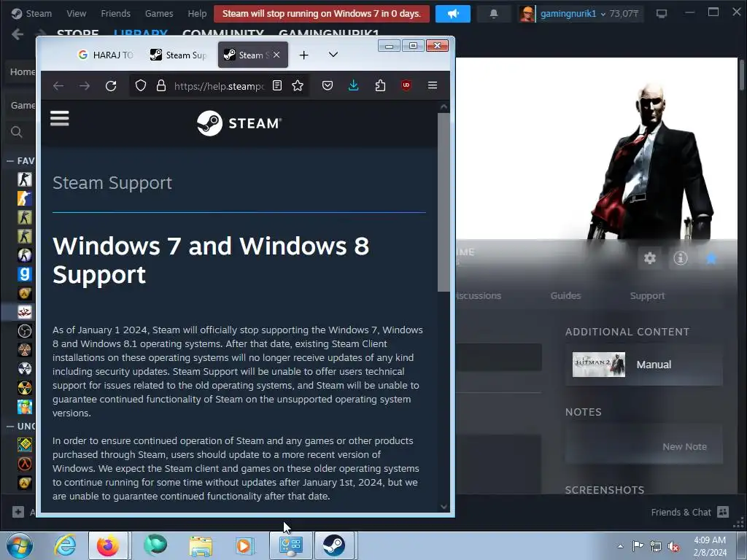Open the Hitman 2 Manual thumbnail
This screenshot has height=560, width=747.
[x=598, y=365]
